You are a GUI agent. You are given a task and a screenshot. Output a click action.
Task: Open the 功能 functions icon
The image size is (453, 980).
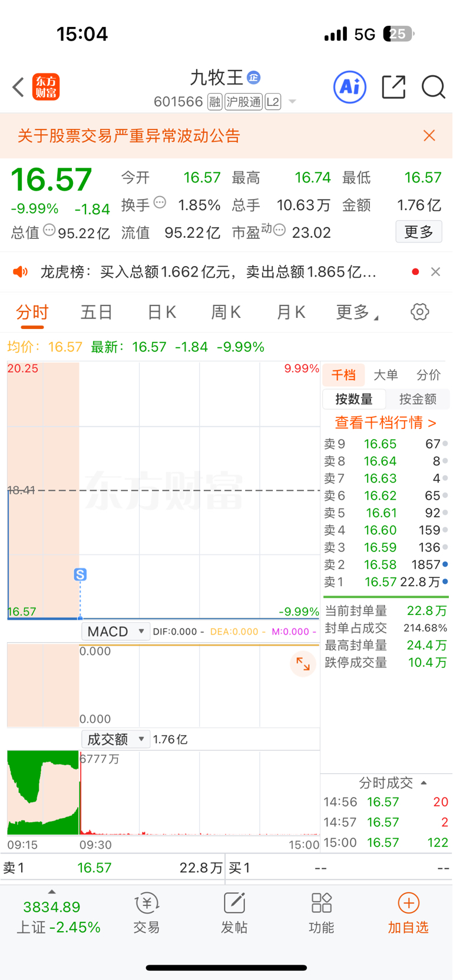[x=322, y=913]
